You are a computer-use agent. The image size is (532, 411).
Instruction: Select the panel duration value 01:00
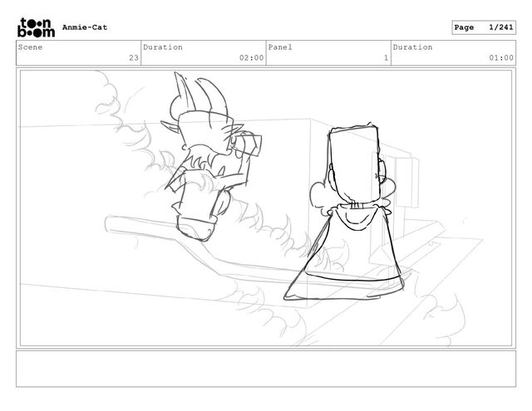click(501, 58)
